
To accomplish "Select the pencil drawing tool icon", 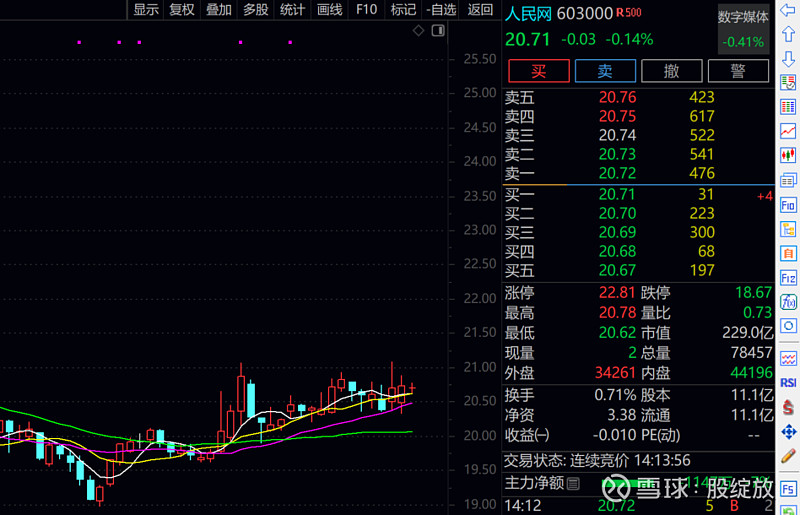I will (x=788, y=456).
